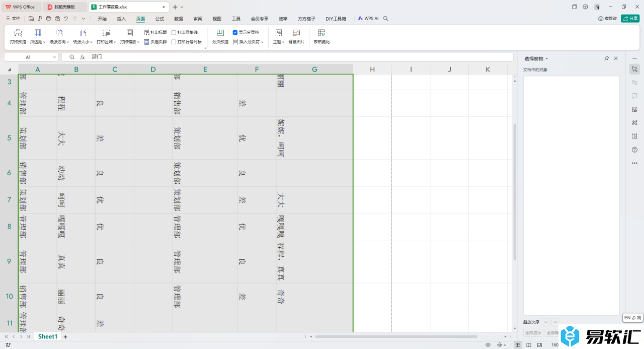The width and height of the screenshot is (644, 349).
Task: Move object up in stacking order
Action: point(555,322)
